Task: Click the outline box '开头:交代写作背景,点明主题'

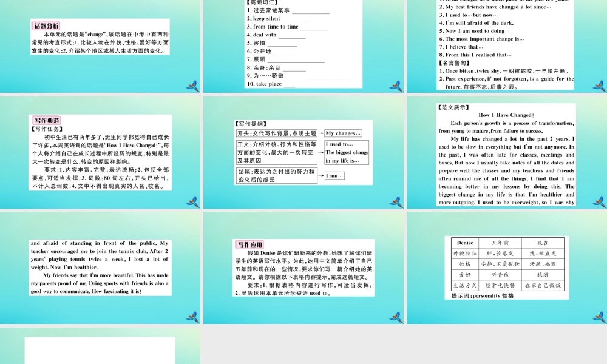Action: click(x=276, y=133)
